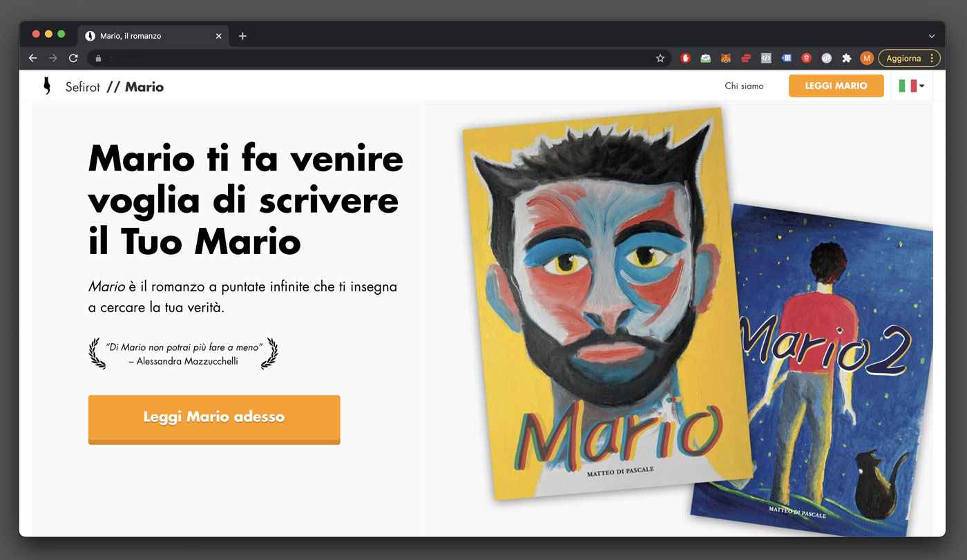Open the 'Chi siamo' link
Image resolution: width=967 pixels, height=560 pixels.
pyautogui.click(x=744, y=86)
